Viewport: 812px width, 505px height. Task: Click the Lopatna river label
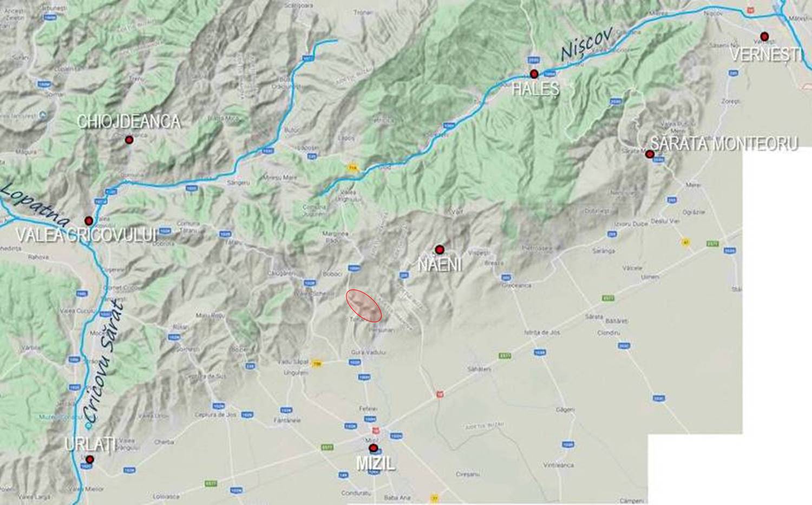(x=36, y=206)
